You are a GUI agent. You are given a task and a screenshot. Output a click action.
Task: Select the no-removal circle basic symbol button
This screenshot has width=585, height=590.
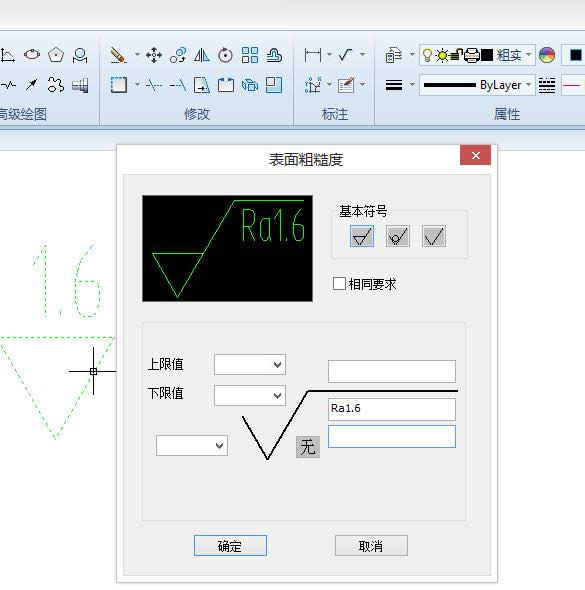tap(398, 236)
